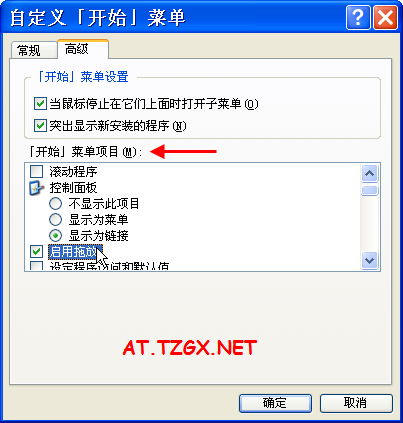Switch to the 常规 tab
The height and width of the screenshot is (423, 403).
coord(29,51)
